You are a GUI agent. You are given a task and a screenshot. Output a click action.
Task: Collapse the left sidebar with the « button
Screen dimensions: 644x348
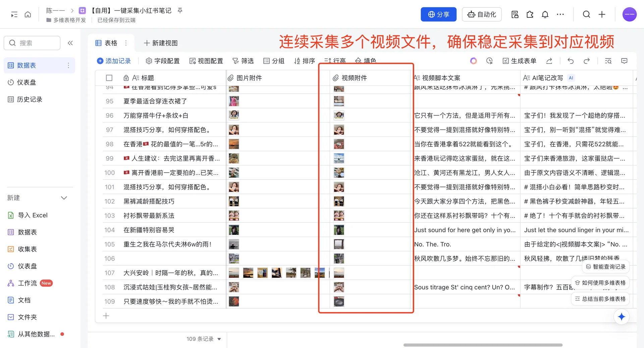tap(70, 43)
